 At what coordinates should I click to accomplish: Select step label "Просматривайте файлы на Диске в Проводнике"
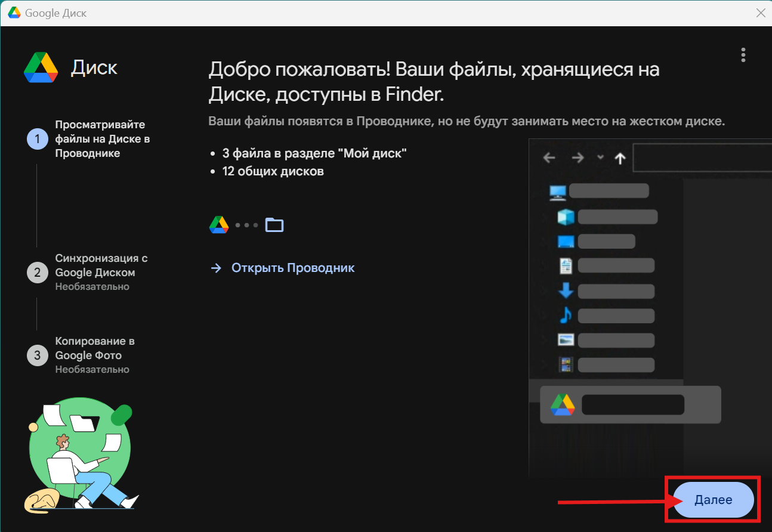[x=103, y=139]
